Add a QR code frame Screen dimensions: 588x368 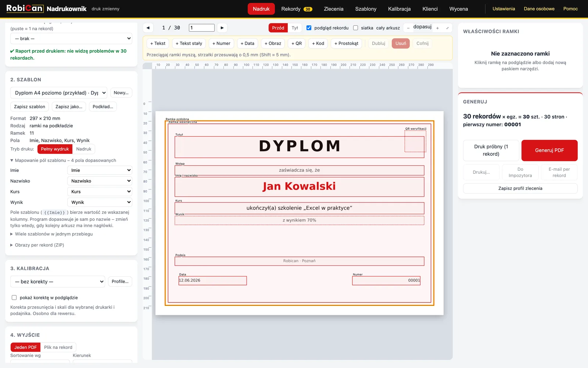click(x=297, y=43)
